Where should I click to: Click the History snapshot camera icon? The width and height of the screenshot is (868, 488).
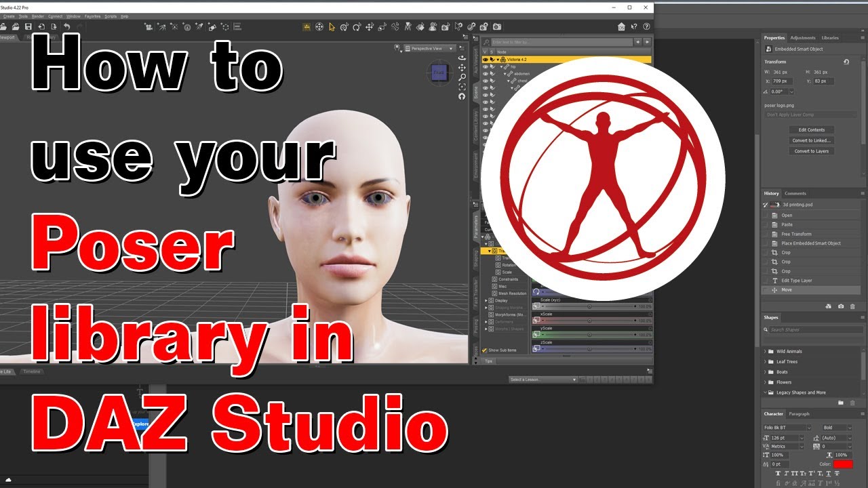841,306
